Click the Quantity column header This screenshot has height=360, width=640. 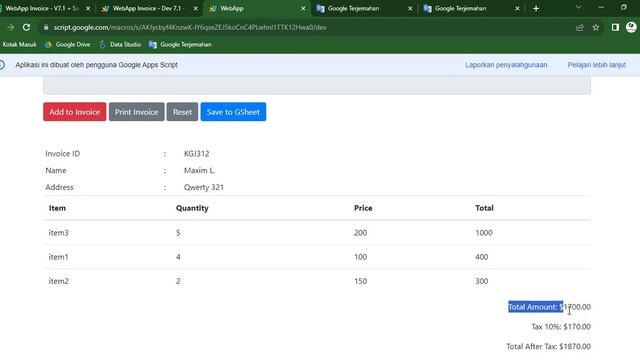click(x=192, y=208)
